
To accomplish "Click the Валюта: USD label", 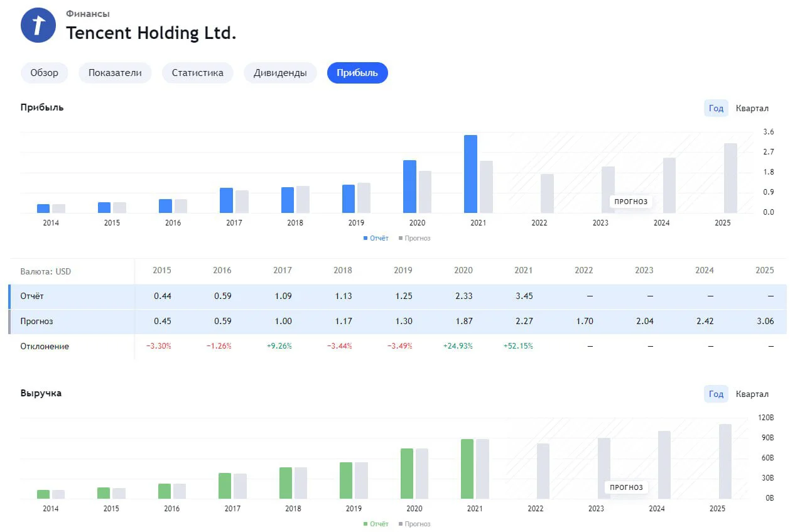I will click(x=46, y=271).
